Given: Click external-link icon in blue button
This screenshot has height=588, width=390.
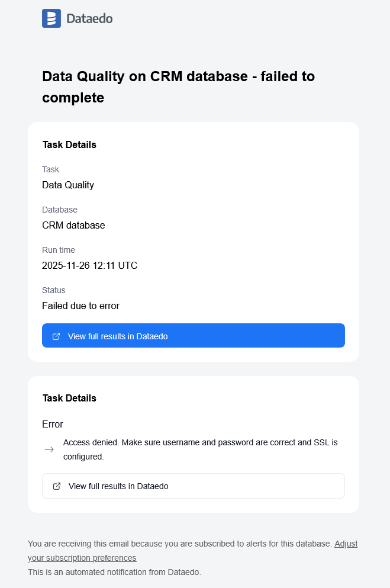Looking at the screenshot, I should tap(56, 336).
